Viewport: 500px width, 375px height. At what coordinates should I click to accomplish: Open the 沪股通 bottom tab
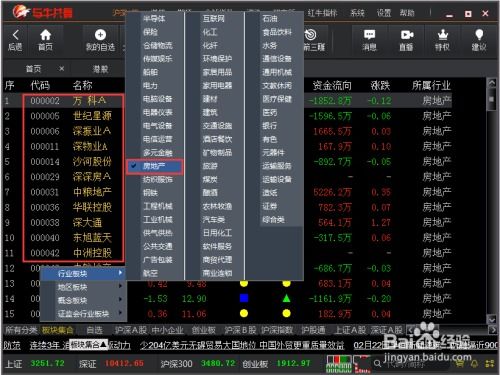313,330
